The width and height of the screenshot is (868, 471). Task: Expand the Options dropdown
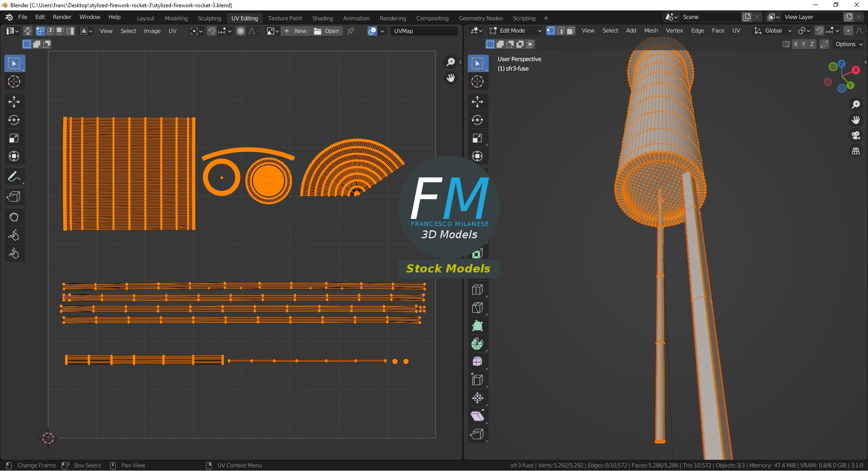point(849,44)
